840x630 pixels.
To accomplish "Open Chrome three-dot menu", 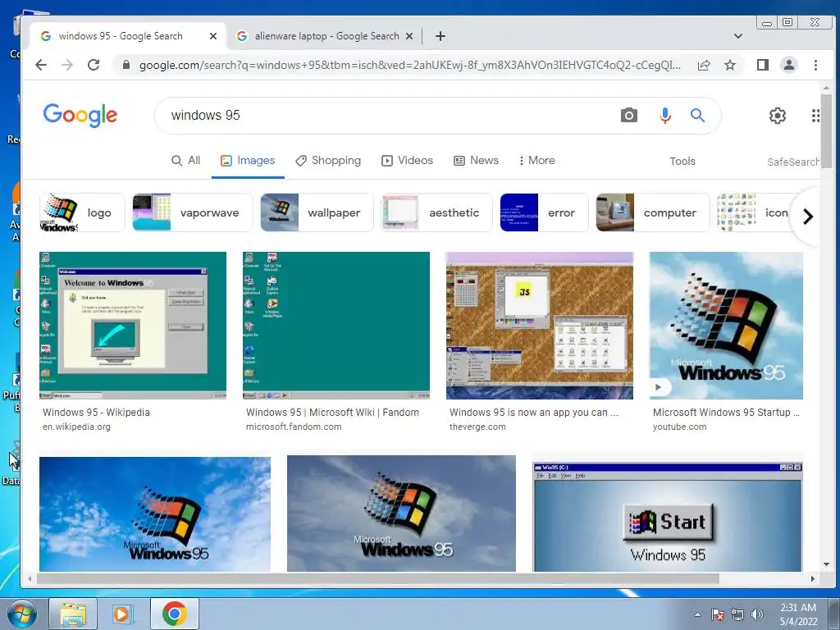I will [x=815, y=66].
